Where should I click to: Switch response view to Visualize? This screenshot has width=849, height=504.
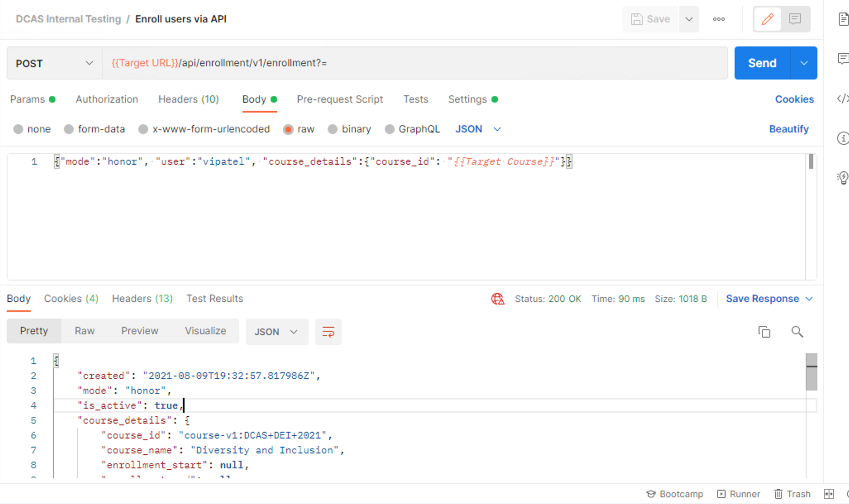tap(206, 331)
